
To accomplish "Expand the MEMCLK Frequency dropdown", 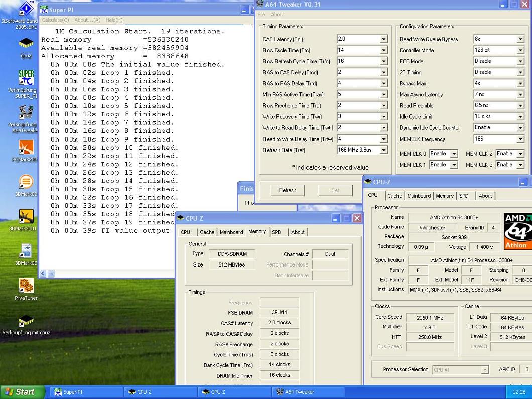I will [520, 139].
